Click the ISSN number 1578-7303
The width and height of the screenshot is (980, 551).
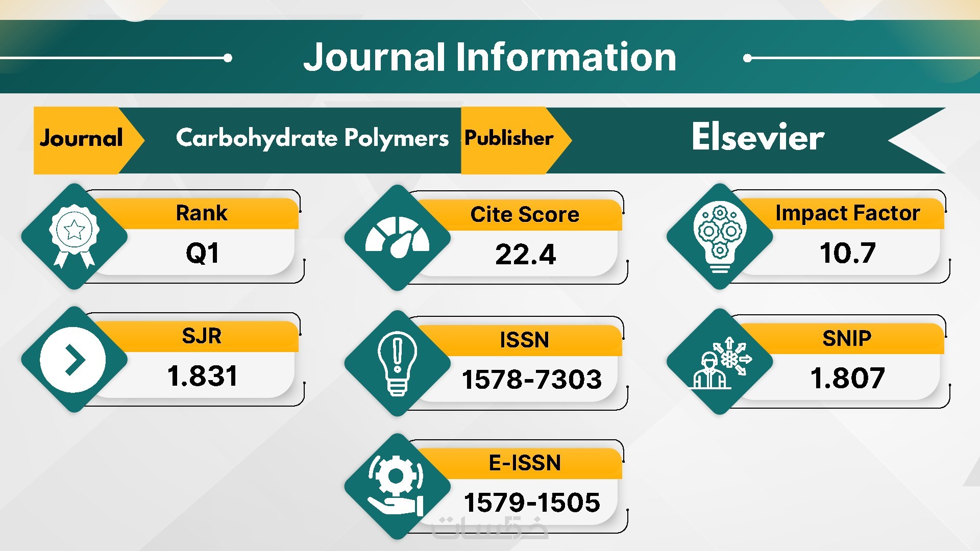(531, 380)
